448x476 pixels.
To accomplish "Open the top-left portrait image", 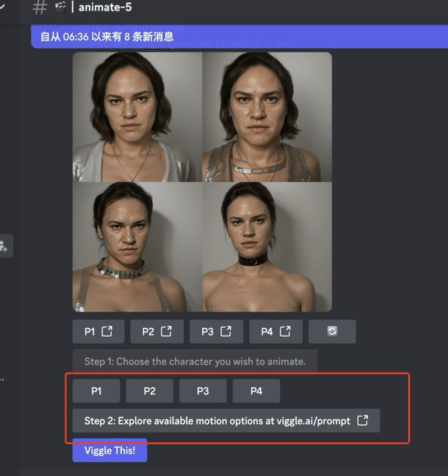I will point(138,117).
